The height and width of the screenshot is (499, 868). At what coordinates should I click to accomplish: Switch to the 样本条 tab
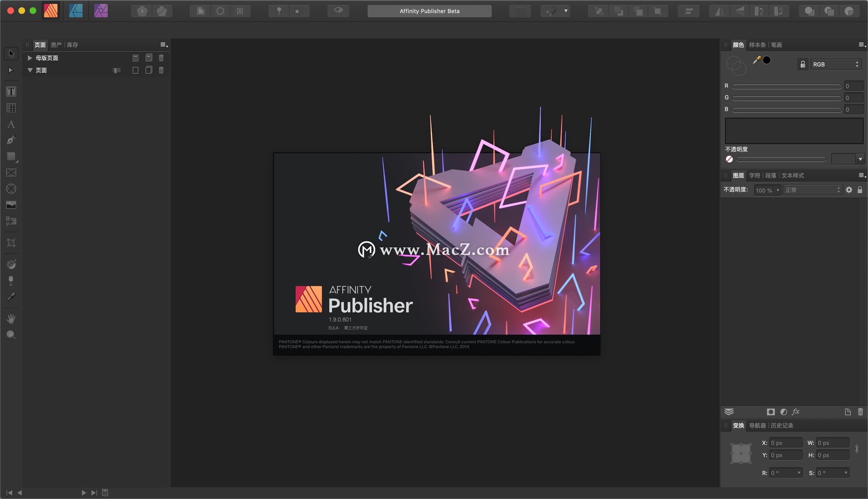pyautogui.click(x=757, y=45)
